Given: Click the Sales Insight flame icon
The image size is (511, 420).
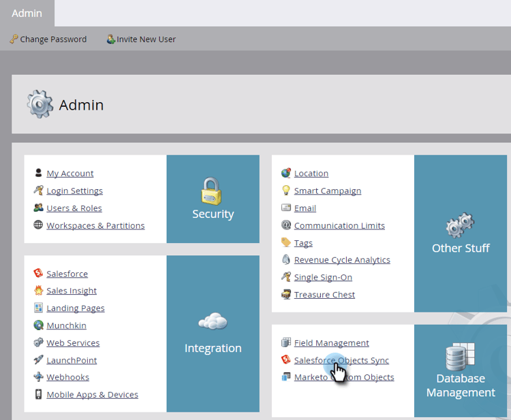Looking at the screenshot, I should coord(38,290).
